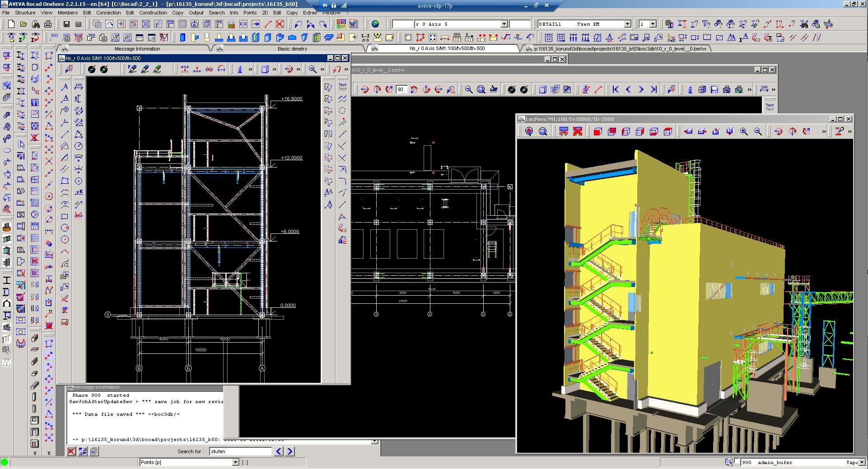Click the Undo arrow in main toolbar

coord(298,24)
